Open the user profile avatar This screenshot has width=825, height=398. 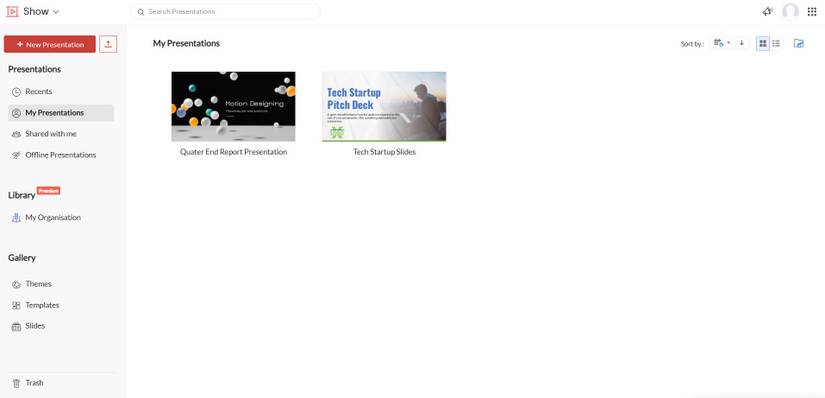790,12
